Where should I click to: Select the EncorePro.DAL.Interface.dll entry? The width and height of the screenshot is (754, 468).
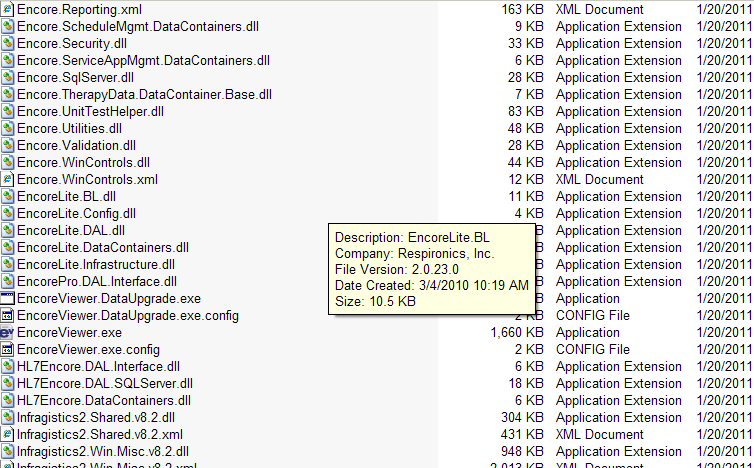pyautogui.click(x=97, y=281)
